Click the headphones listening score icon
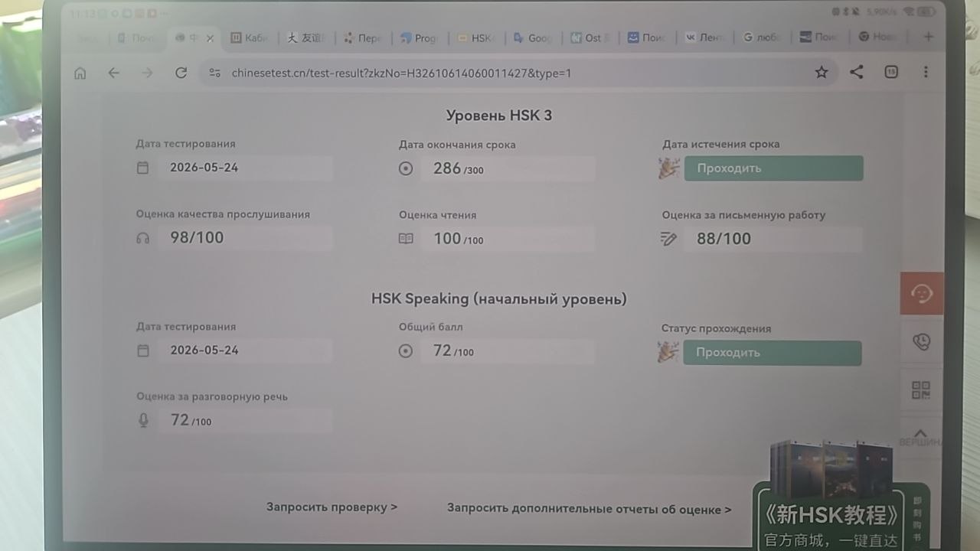Image resolution: width=980 pixels, height=551 pixels. 142,238
